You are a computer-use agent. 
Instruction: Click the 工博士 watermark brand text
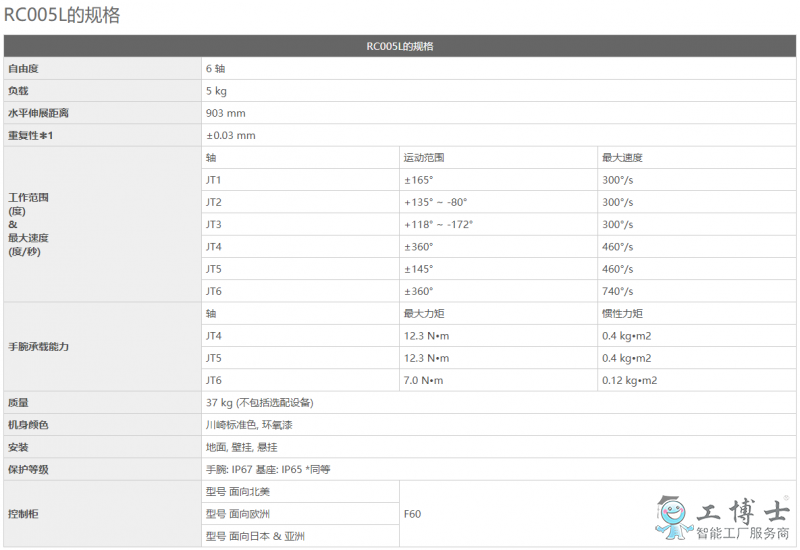tap(739, 508)
